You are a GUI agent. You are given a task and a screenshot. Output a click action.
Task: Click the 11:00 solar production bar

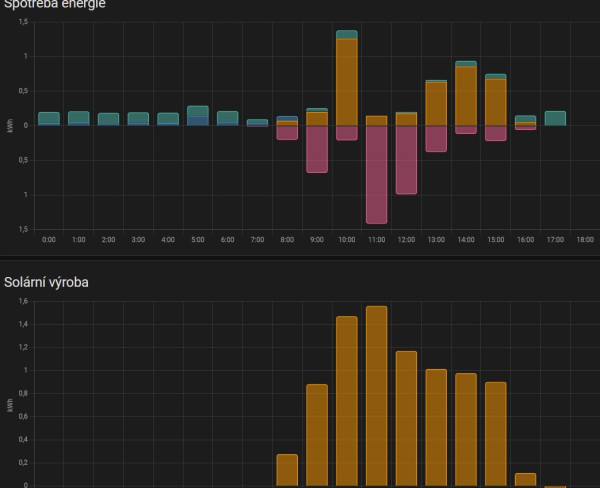(377, 396)
